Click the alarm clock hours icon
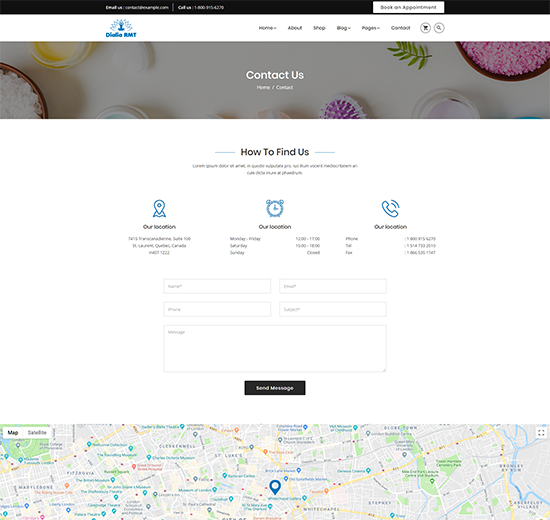This screenshot has height=520, width=550. click(x=275, y=208)
